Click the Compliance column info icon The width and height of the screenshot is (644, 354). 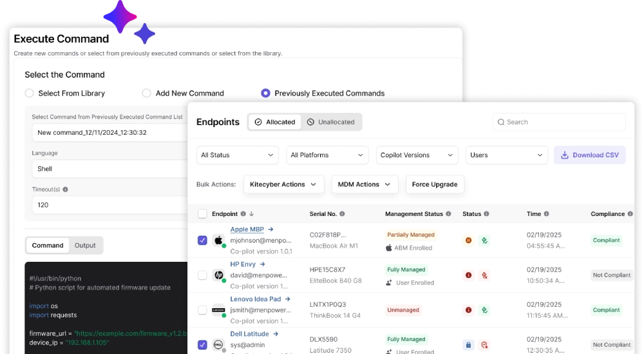coord(630,214)
